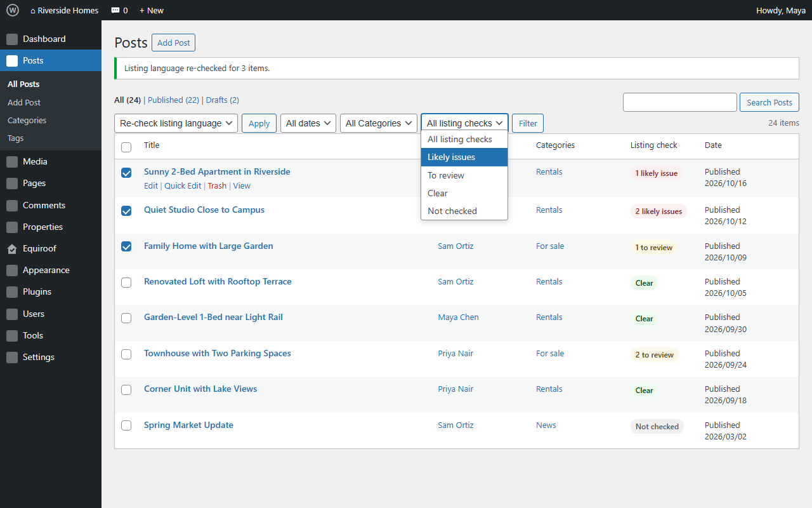812x508 pixels.
Task: Click the Equiroof house icon
Action: click(12, 249)
